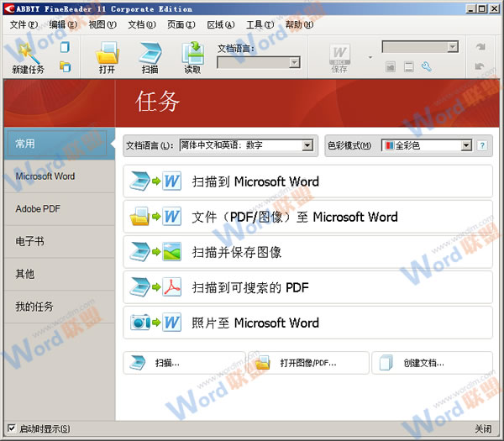
Task: Click the 新建任务 wand icon
Action: [x=29, y=54]
